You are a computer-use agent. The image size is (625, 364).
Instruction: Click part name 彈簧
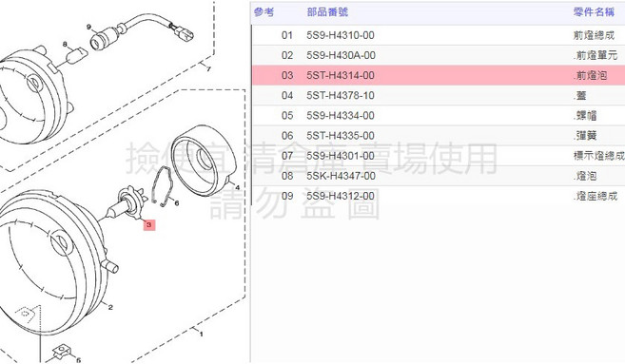585,135
